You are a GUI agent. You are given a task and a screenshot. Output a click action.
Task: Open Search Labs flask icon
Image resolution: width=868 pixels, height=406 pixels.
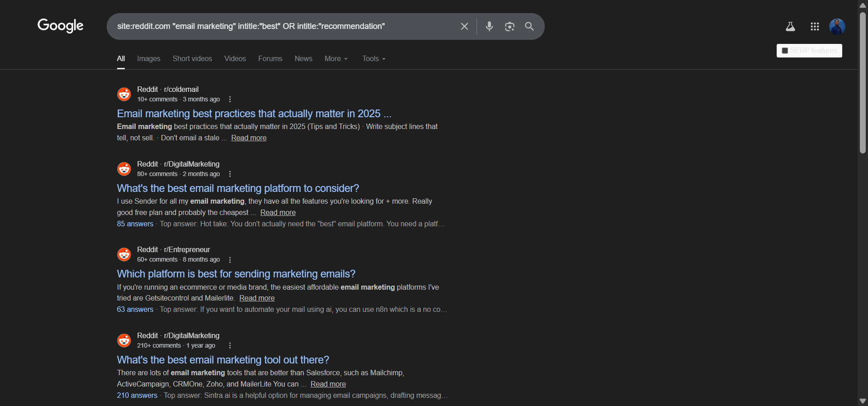pos(790,26)
